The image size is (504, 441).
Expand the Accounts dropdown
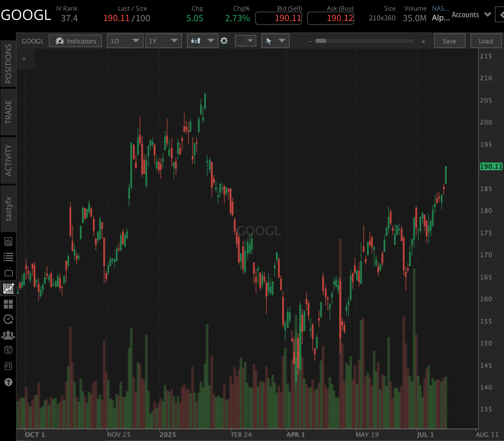[471, 15]
